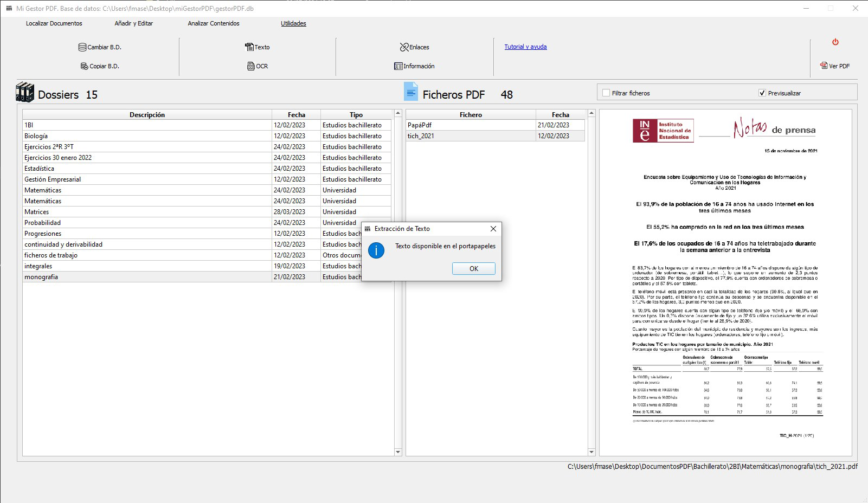Confirm the dialog with OK
868x503 pixels.
(x=474, y=268)
